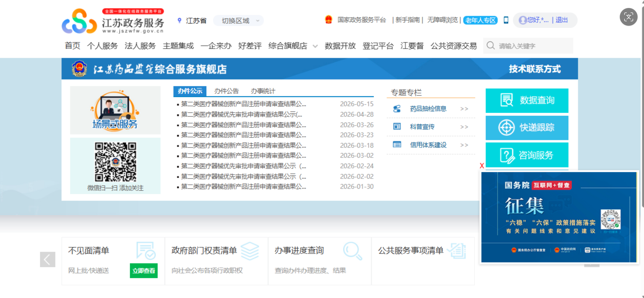Expand 药品抽检信息 with the >> arrow
The width and height of the screenshot is (644, 298).
coord(464,109)
